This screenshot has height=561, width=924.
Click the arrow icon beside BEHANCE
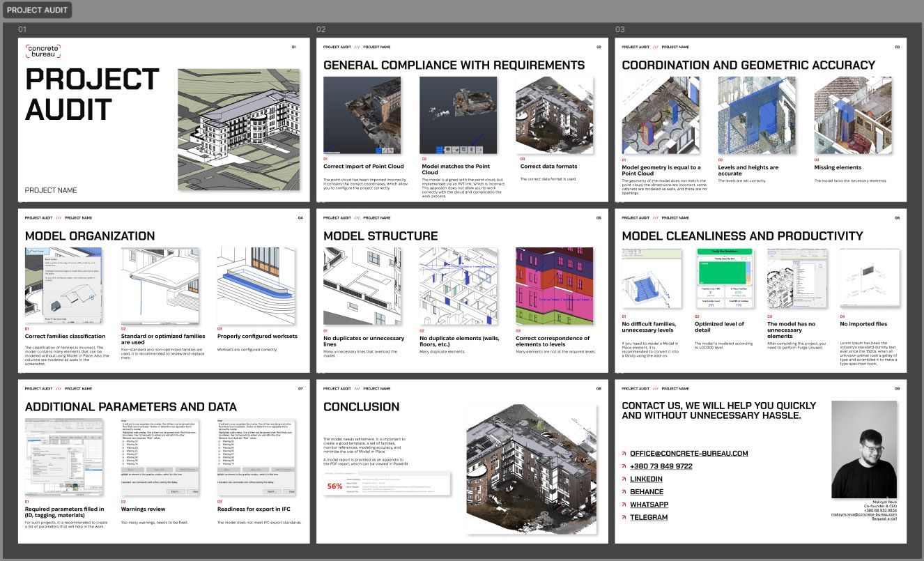624,492
